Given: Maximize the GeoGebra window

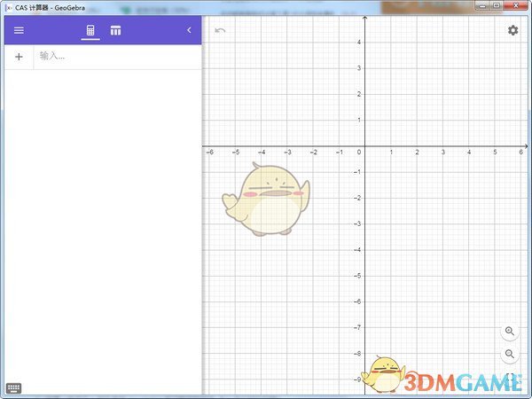Looking at the screenshot, I should 496,5.
